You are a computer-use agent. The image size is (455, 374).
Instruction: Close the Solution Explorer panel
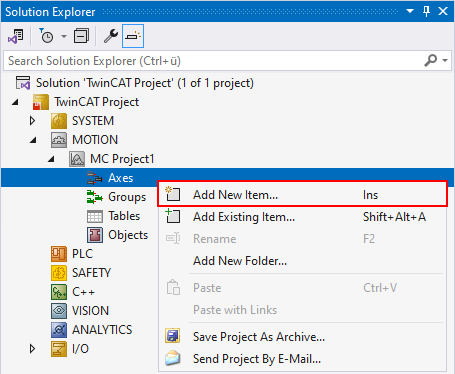[x=443, y=11]
